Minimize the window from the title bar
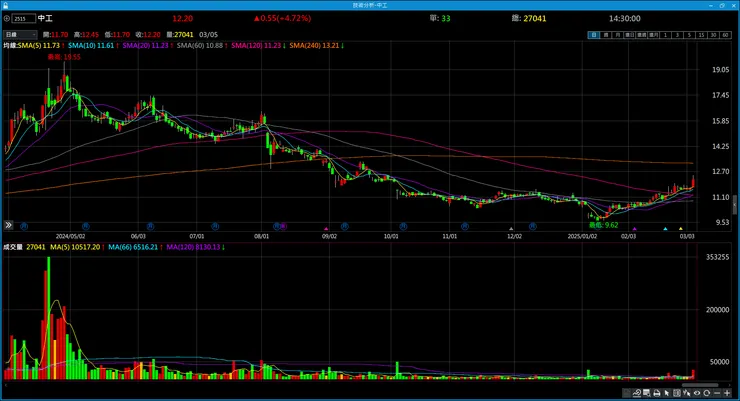Viewport: 740px width, 401px height. click(x=711, y=5)
